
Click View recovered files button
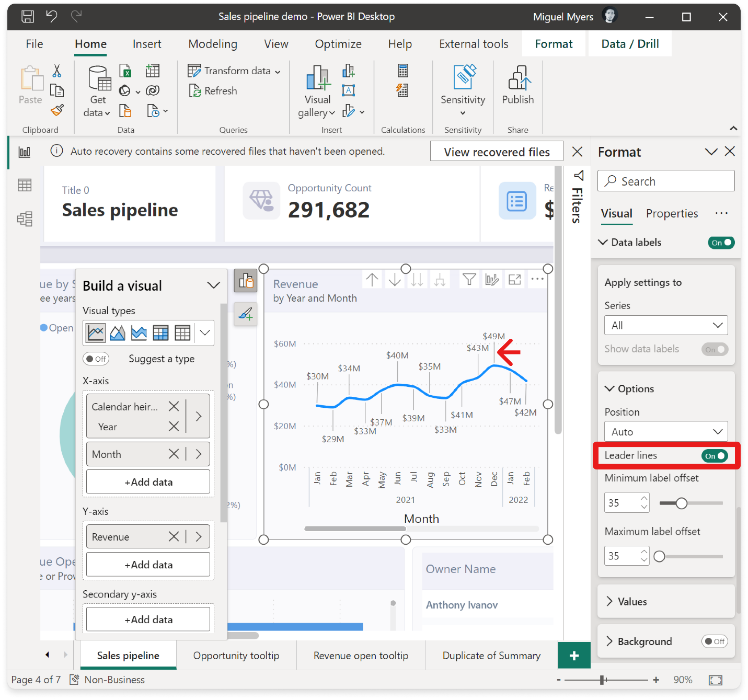pyautogui.click(x=497, y=152)
